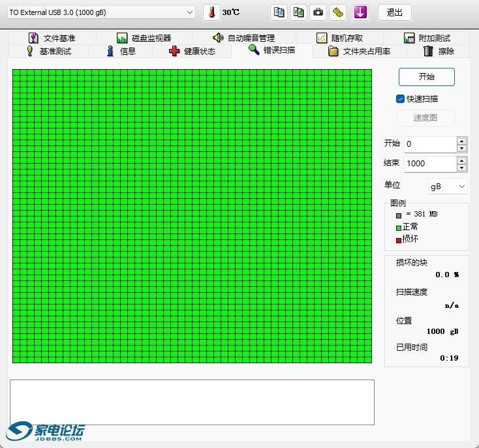The image size is (479, 448).
Task: Click the 健康状态 red cross icon
Action: click(174, 51)
